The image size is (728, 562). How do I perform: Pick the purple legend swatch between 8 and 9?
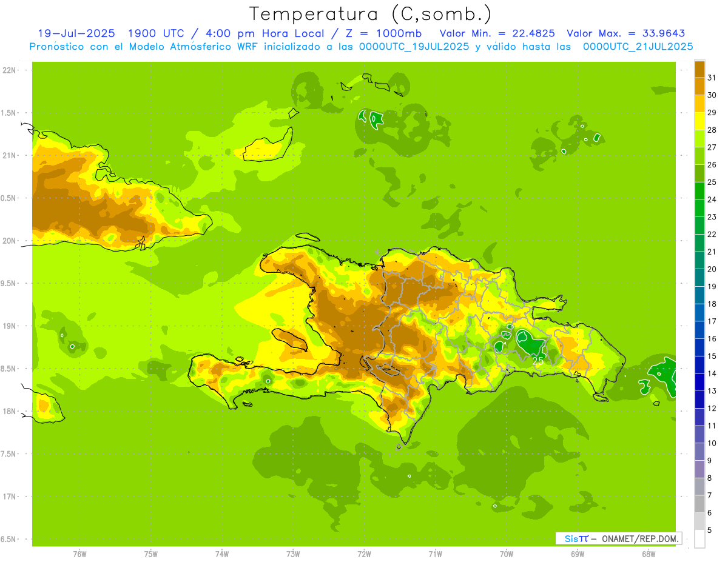coord(699,469)
